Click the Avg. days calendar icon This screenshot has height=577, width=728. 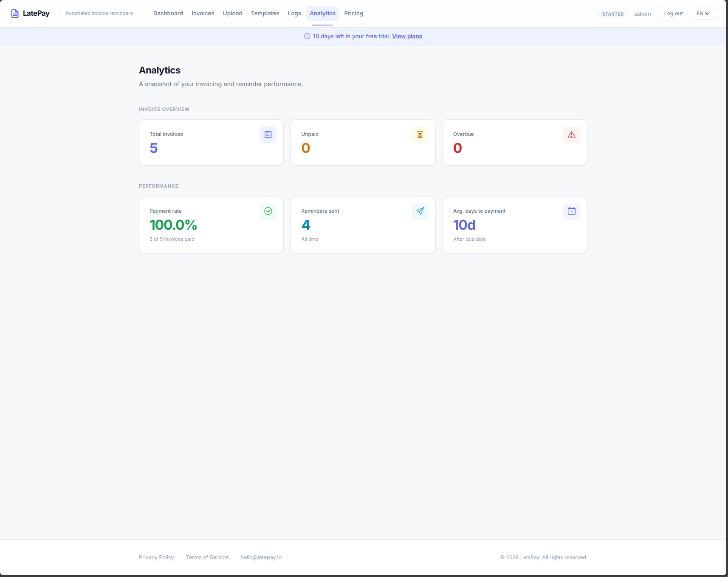pyautogui.click(x=572, y=211)
